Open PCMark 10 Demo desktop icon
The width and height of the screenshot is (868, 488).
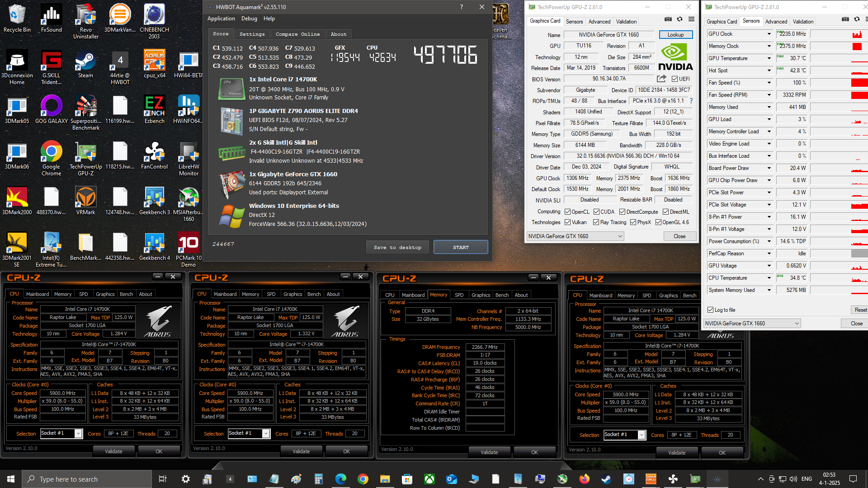pyautogui.click(x=189, y=250)
